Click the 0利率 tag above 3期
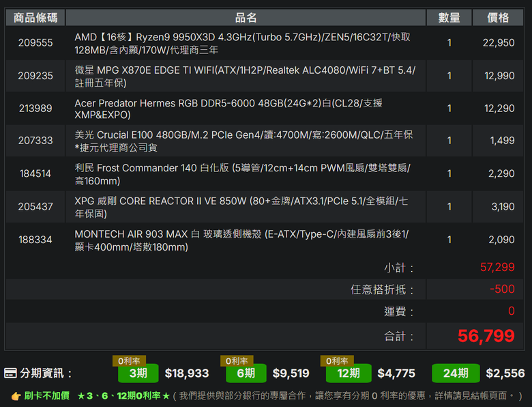 (129, 361)
